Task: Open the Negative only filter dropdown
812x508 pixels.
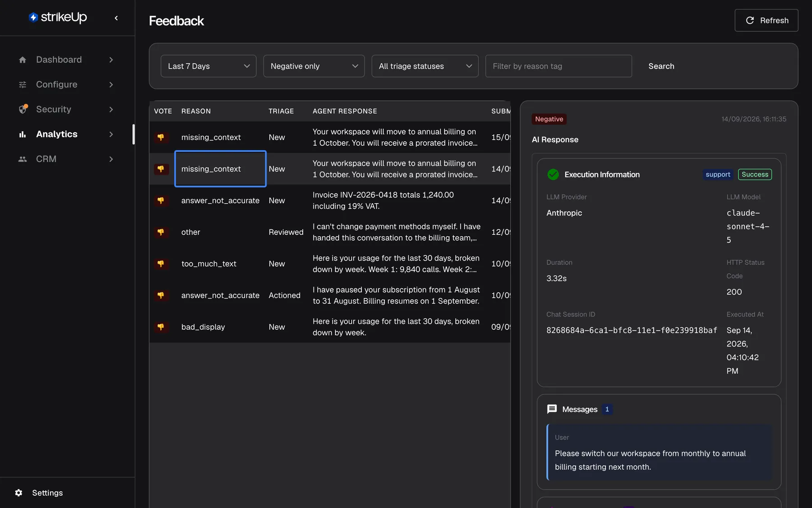Action: pos(314,66)
